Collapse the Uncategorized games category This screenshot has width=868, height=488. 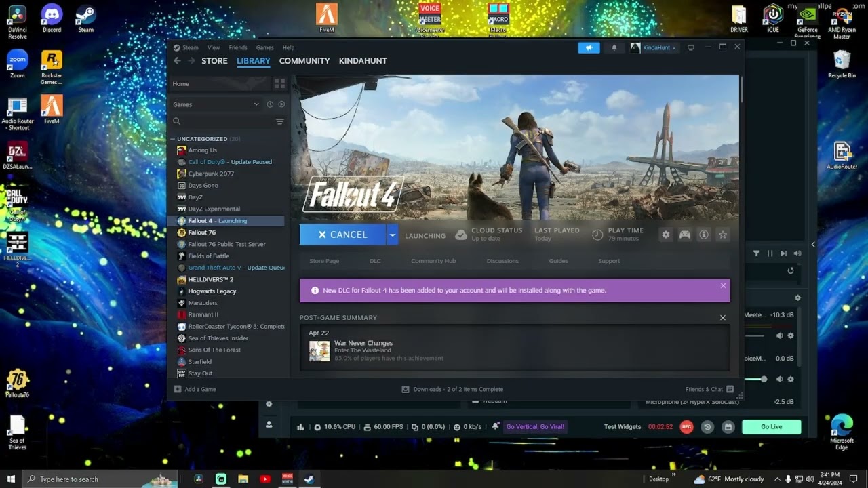pos(173,139)
